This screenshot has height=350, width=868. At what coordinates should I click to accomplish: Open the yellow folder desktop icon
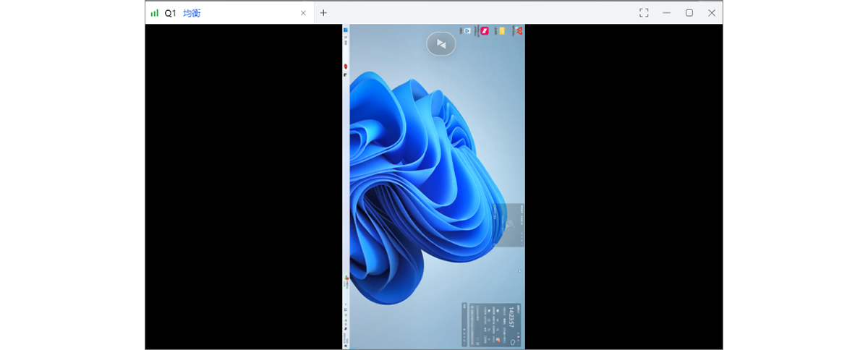click(501, 30)
